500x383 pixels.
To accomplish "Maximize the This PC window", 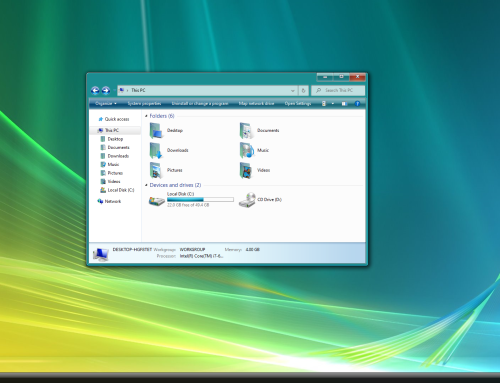I will click(341, 77).
